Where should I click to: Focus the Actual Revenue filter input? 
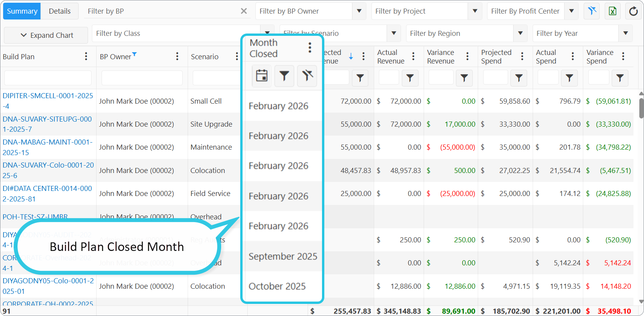pos(389,78)
